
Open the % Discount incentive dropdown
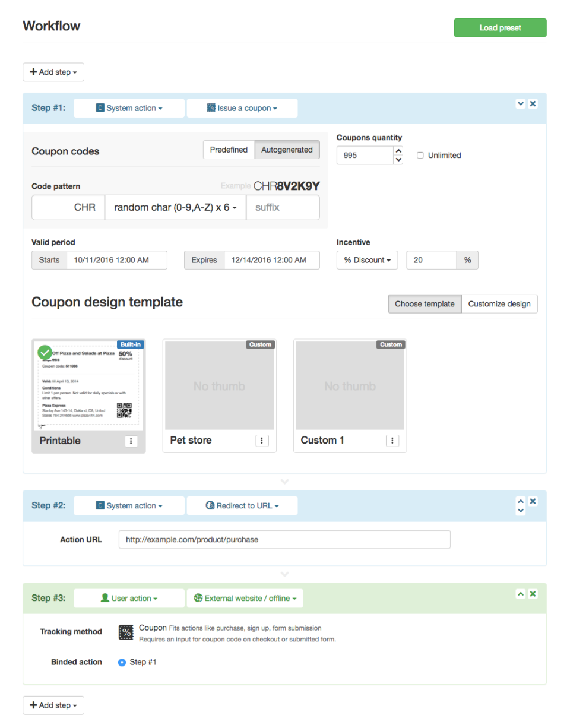coord(368,260)
